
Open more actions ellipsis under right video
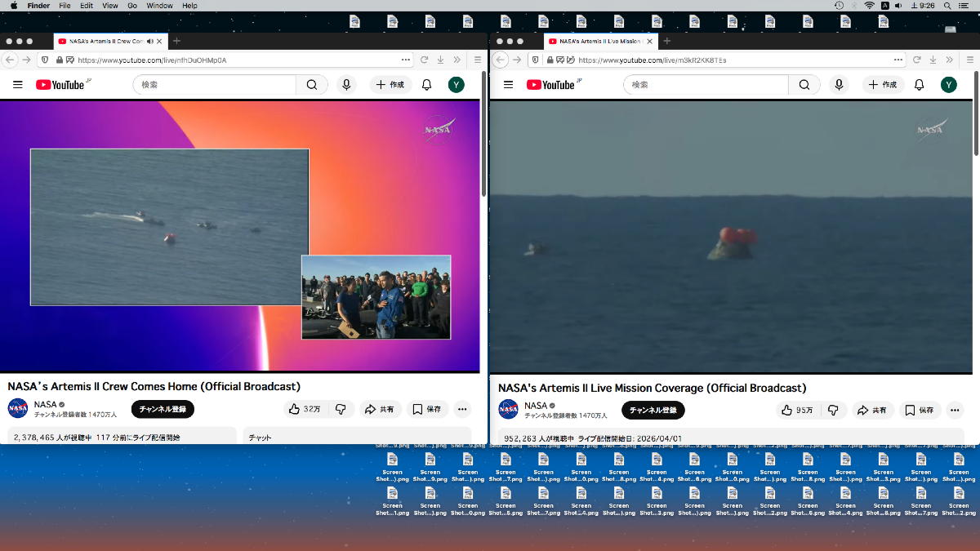(x=955, y=410)
